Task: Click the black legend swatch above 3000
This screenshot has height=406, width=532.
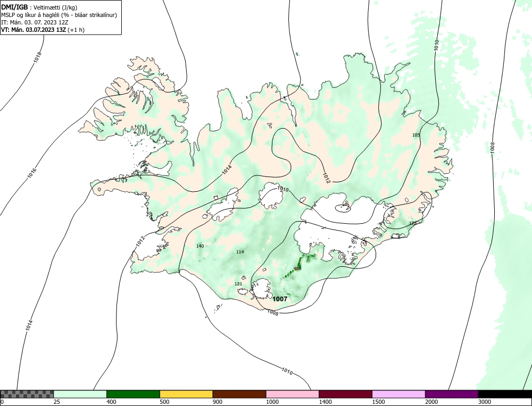Action: pos(505,394)
